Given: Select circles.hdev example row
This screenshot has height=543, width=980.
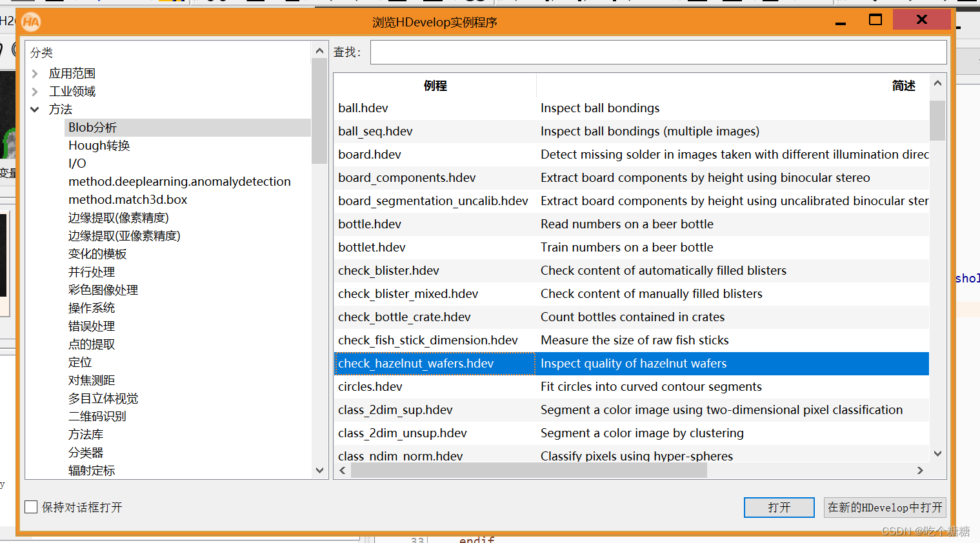Looking at the screenshot, I should [632, 387].
